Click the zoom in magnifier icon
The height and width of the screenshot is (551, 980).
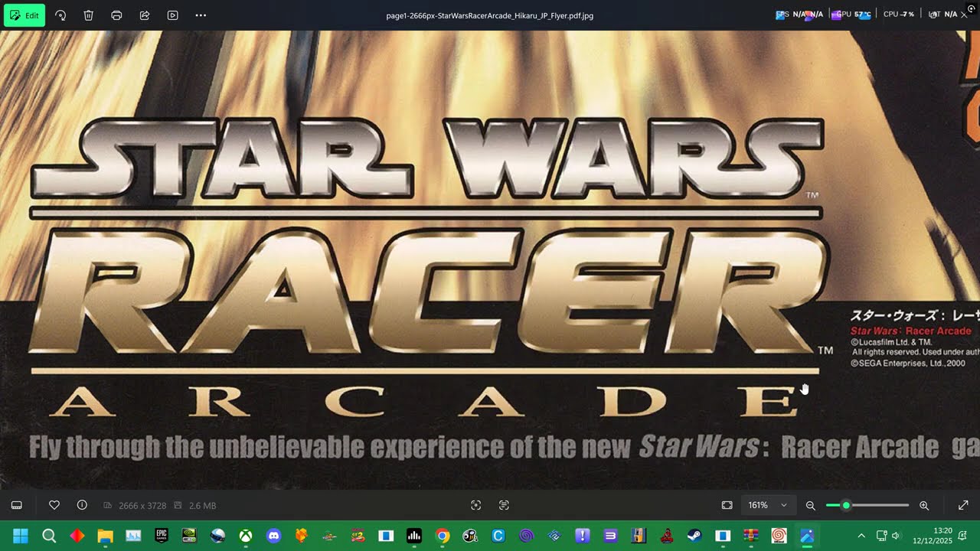[x=924, y=505]
